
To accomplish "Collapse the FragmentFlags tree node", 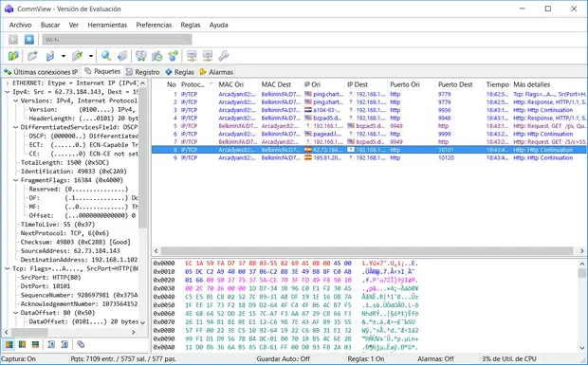I will click(15, 180).
